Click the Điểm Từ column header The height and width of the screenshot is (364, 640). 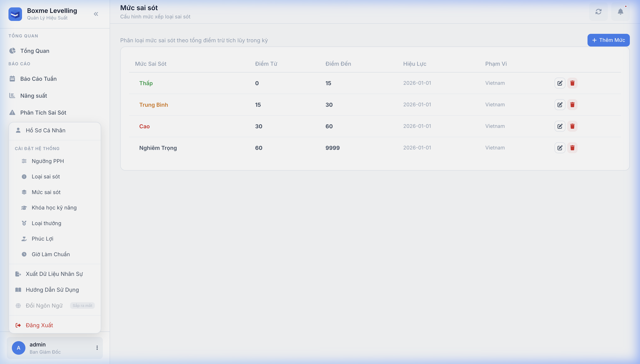click(266, 64)
